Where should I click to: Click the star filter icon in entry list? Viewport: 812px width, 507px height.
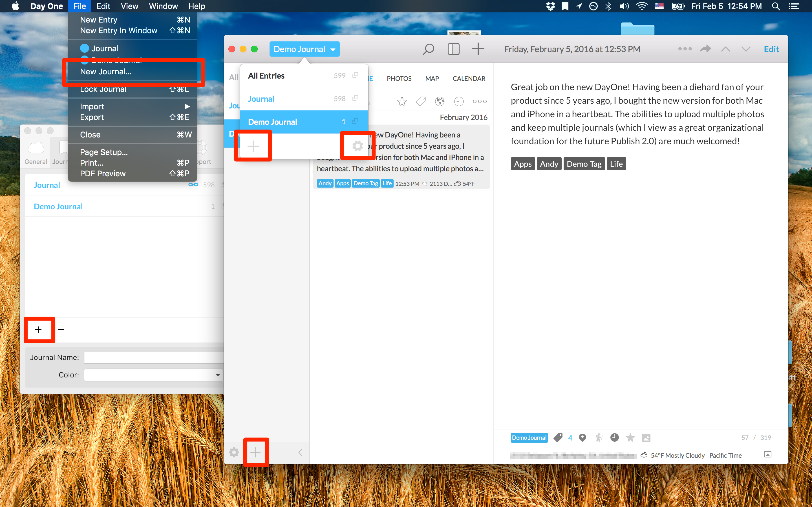click(x=402, y=101)
